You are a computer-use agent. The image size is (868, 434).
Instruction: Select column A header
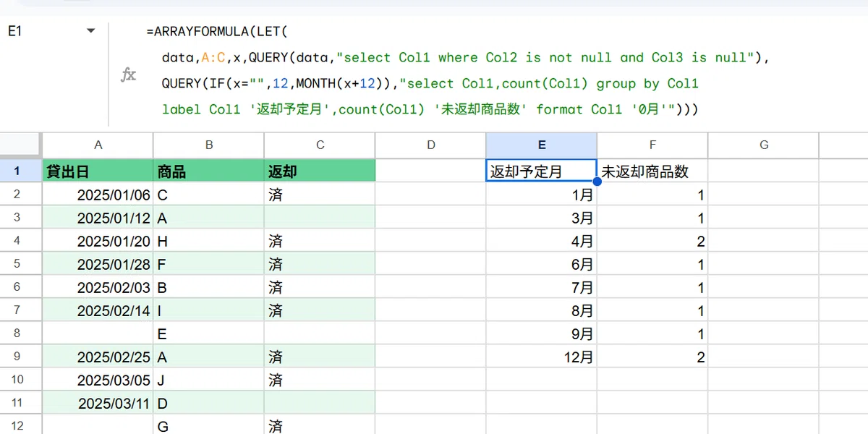tap(98, 145)
